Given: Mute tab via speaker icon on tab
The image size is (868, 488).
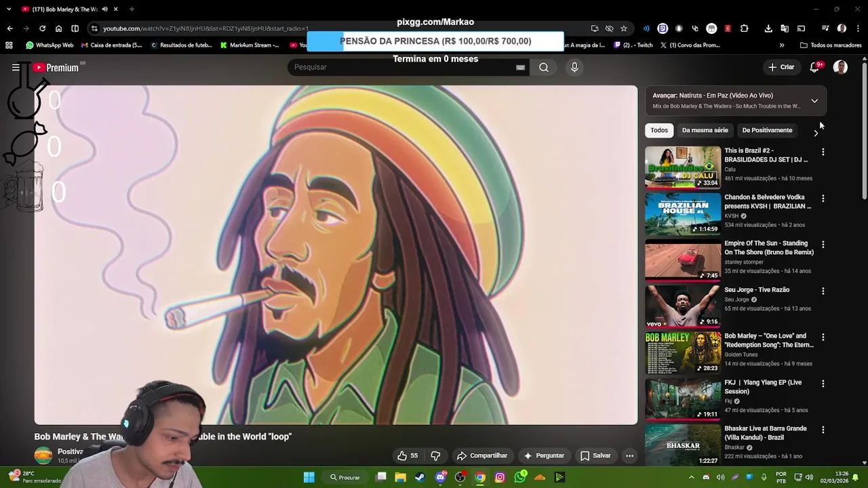Looking at the screenshot, I should 105,9.
